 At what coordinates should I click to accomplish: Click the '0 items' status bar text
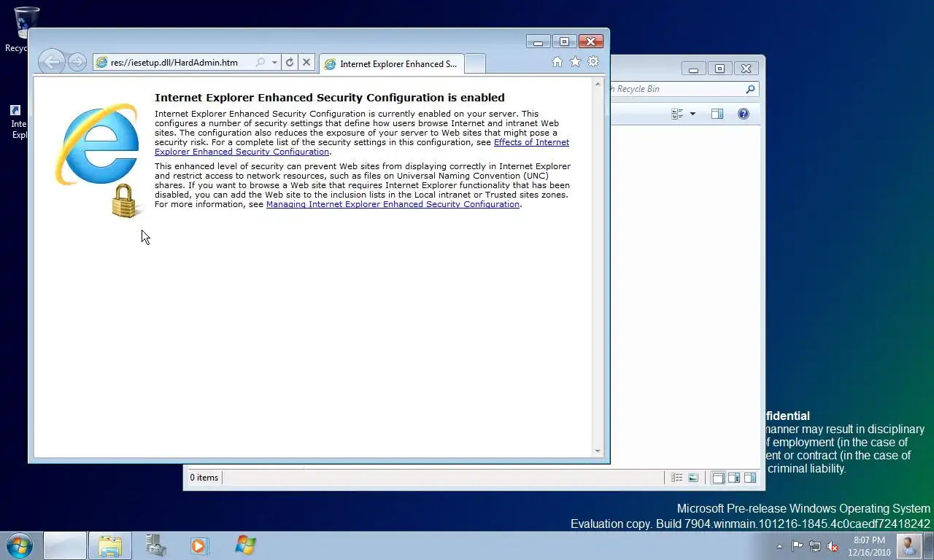coord(204,478)
